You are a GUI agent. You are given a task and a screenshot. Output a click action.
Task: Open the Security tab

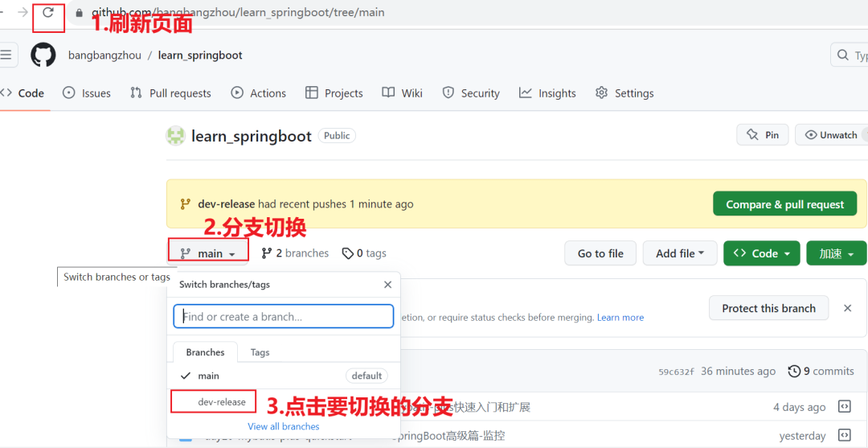tap(470, 93)
